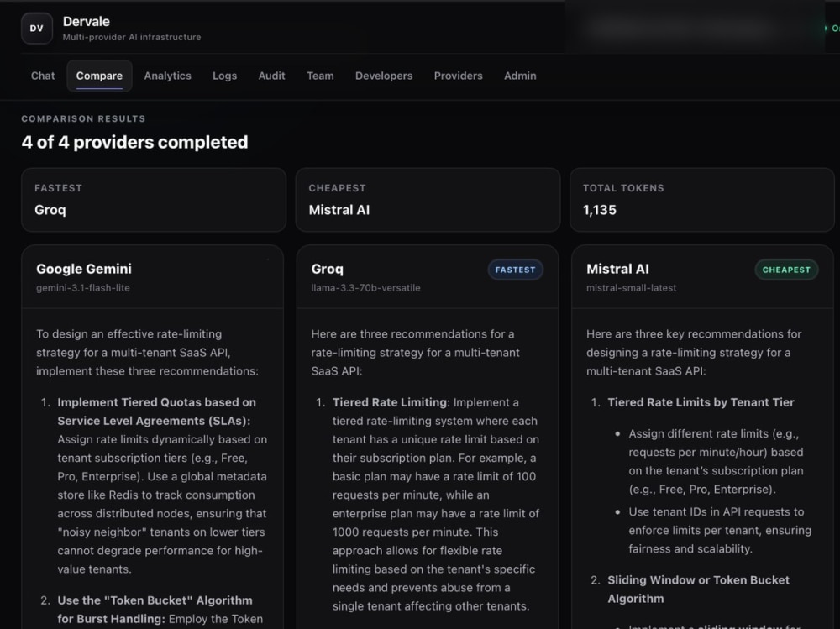The width and height of the screenshot is (840, 629).
Task: Click the Groq result card title
Action: pos(328,269)
